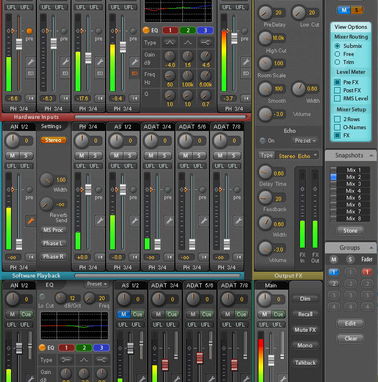
Task: Open the Stereo Echo type dropdown
Action: pos(297,156)
